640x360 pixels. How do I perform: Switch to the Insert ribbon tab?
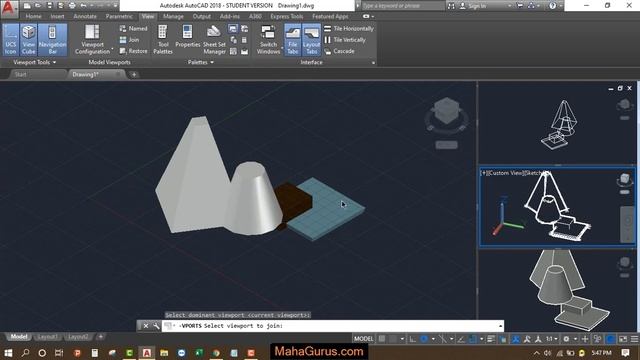[x=57, y=16]
